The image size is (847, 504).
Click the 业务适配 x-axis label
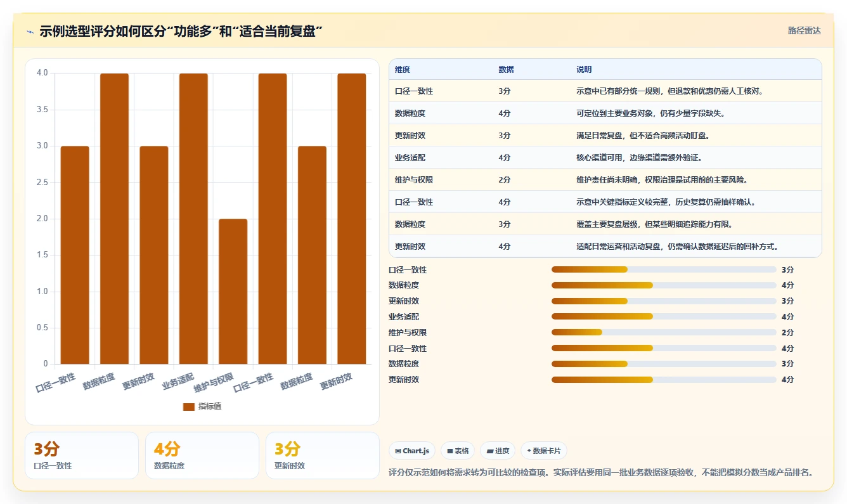click(178, 380)
